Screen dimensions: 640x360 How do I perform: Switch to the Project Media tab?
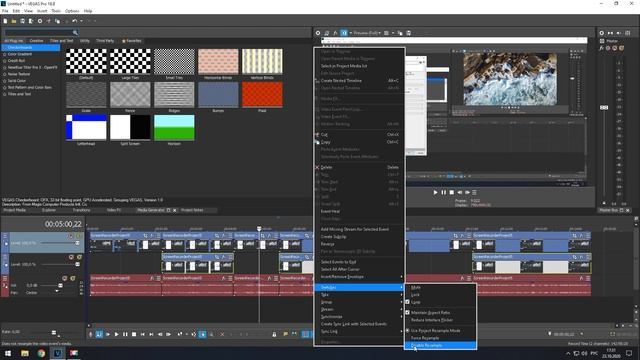click(15, 210)
